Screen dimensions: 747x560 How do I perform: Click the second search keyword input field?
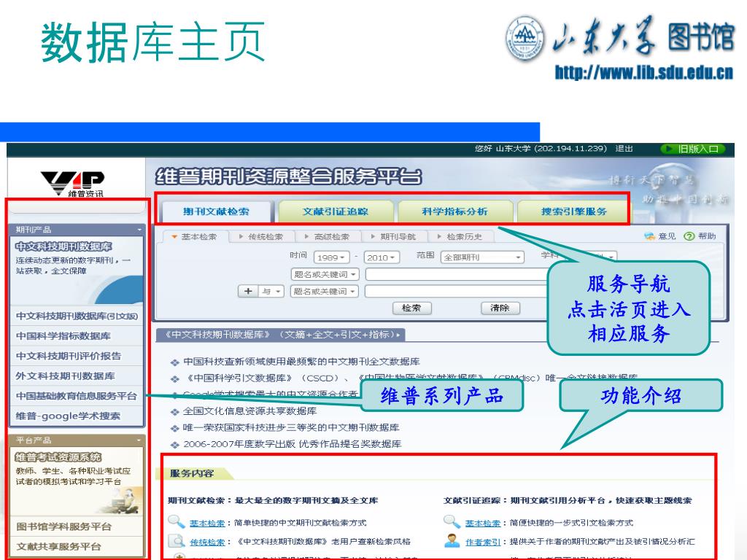(x=457, y=292)
